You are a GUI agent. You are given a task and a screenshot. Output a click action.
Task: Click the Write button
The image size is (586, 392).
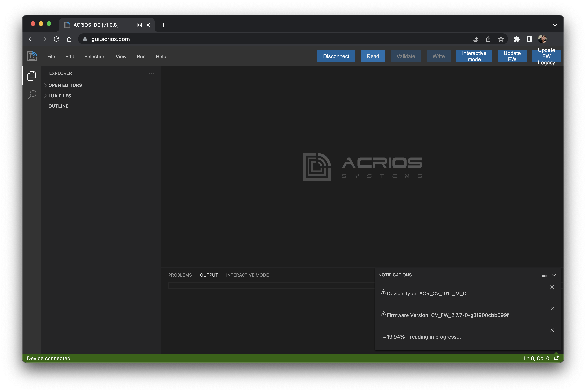[438, 56]
